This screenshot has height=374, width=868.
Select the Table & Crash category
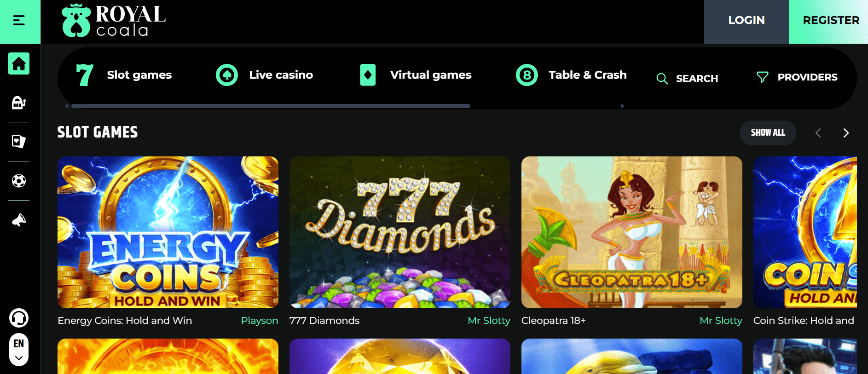point(571,75)
